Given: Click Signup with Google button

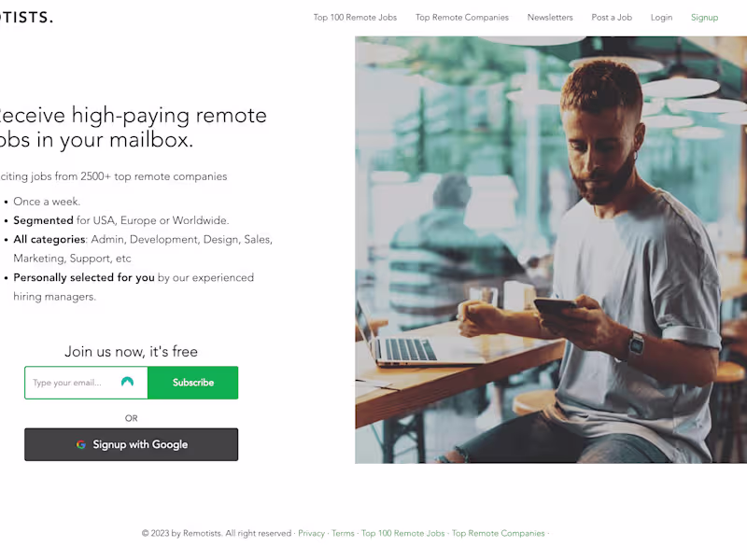Looking at the screenshot, I should 132,444.
